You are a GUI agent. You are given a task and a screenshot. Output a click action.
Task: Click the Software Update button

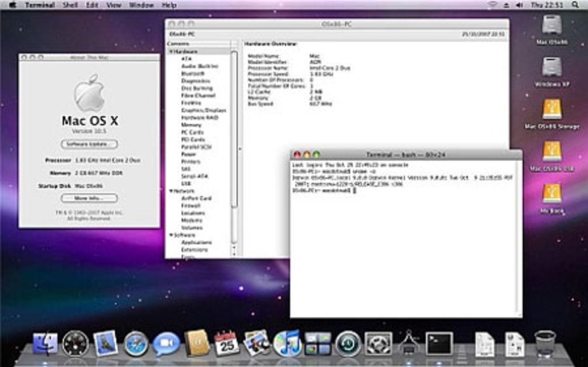(x=89, y=144)
